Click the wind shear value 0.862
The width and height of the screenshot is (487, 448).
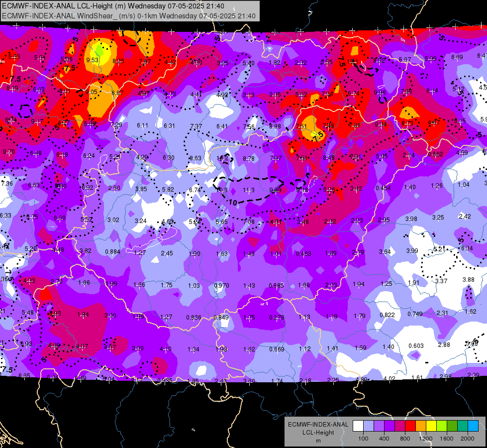(x=435, y=154)
